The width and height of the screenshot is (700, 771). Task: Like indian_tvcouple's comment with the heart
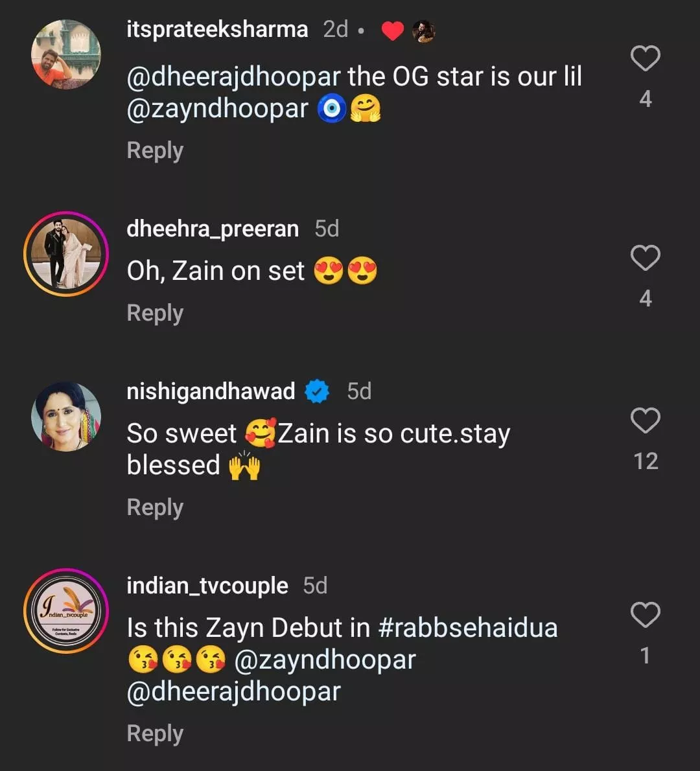(x=645, y=616)
